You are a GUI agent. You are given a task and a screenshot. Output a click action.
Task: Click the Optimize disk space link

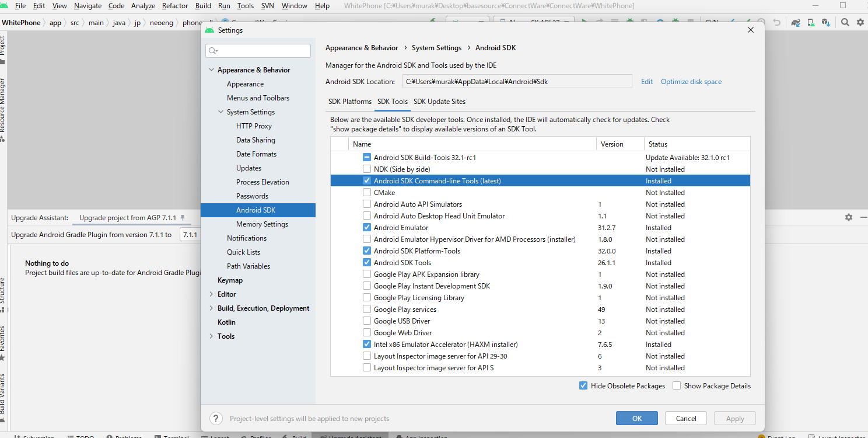pyautogui.click(x=691, y=82)
